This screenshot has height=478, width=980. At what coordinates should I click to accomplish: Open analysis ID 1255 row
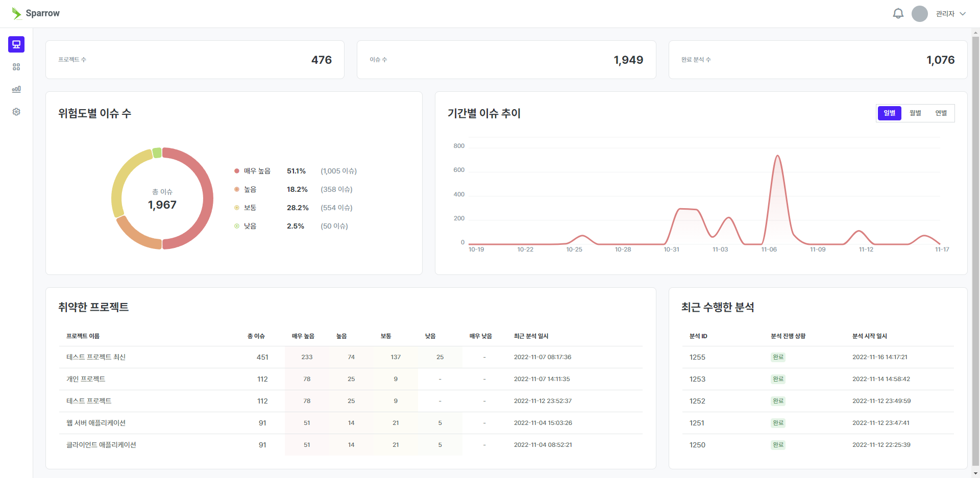(x=697, y=357)
